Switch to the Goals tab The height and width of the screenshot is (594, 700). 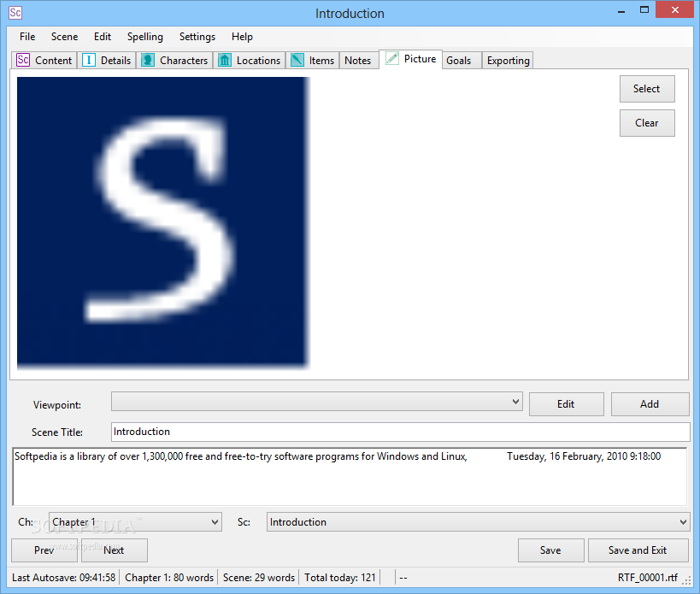[462, 60]
